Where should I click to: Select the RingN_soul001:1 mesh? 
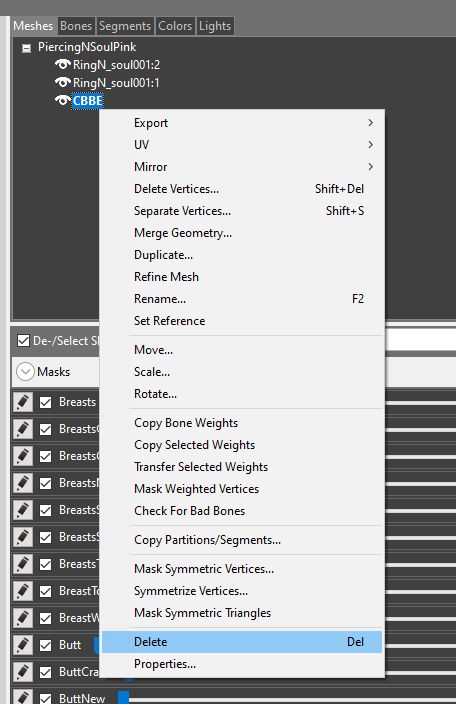click(116, 83)
